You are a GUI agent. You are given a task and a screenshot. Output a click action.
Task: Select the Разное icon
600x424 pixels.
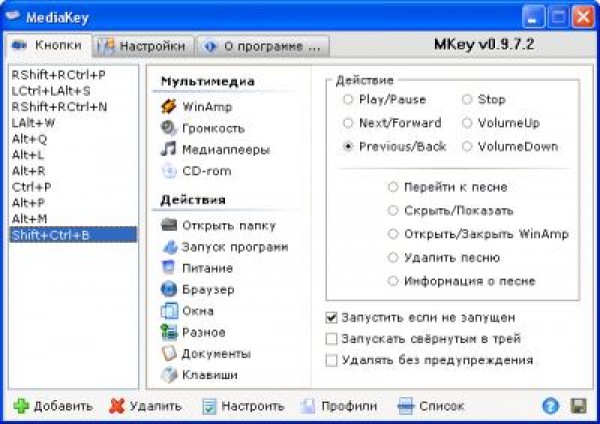(x=169, y=332)
